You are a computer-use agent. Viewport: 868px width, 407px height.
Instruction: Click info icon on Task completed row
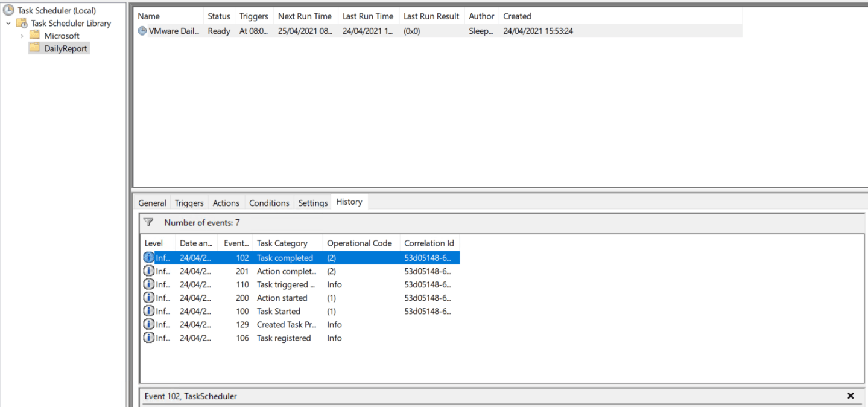[x=148, y=258]
